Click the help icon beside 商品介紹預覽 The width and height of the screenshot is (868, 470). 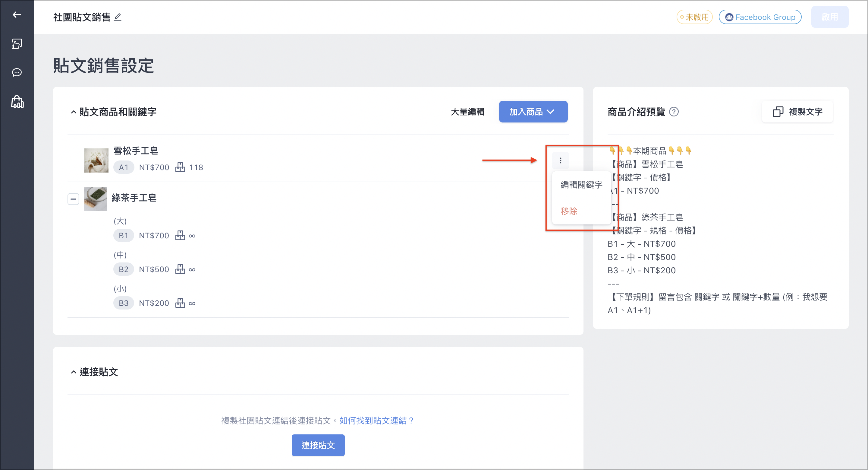674,112
